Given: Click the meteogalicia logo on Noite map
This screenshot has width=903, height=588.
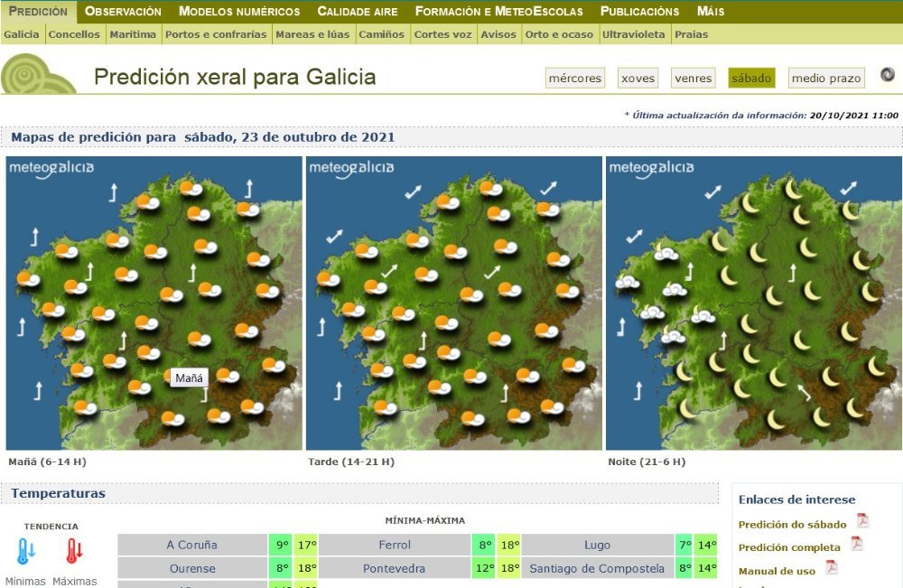Looking at the screenshot, I should [x=651, y=168].
